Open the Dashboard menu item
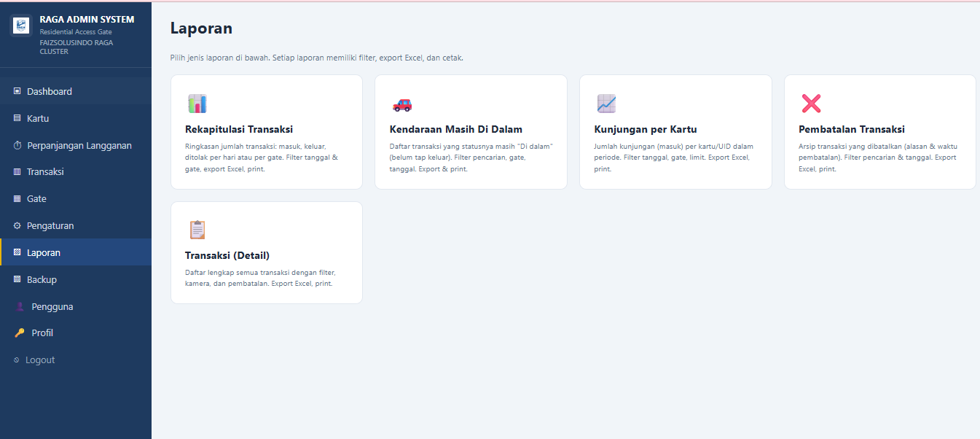This screenshot has height=439, width=980. click(x=50, y=91)
